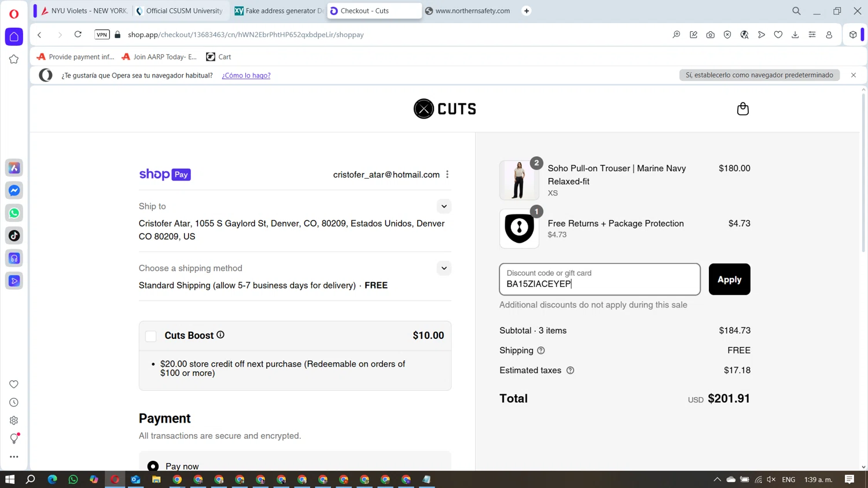Viewport: 868px width, 488px height.
Task: Open the notification center in the system tray
Action: pos(849,479)
